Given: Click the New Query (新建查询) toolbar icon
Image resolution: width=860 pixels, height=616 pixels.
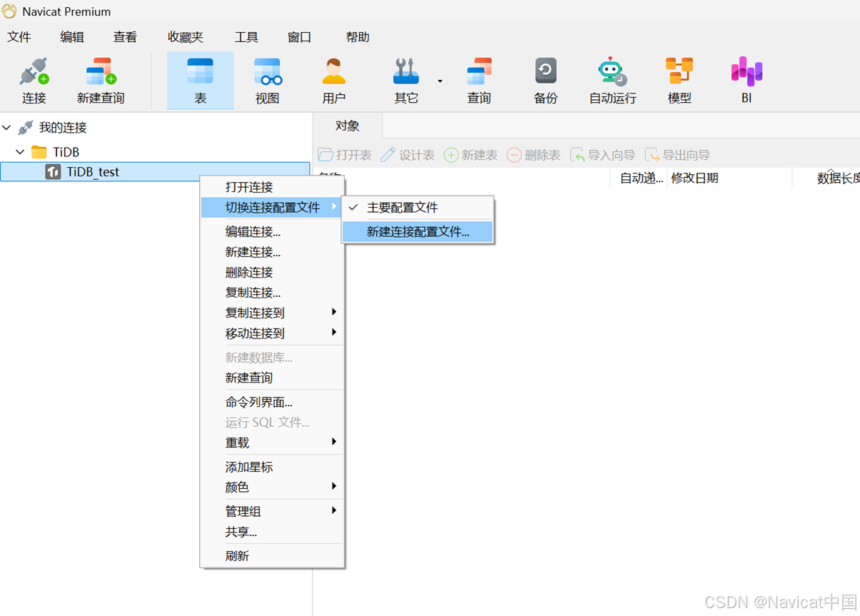Looking at the screenshot, I should [101, 71].
